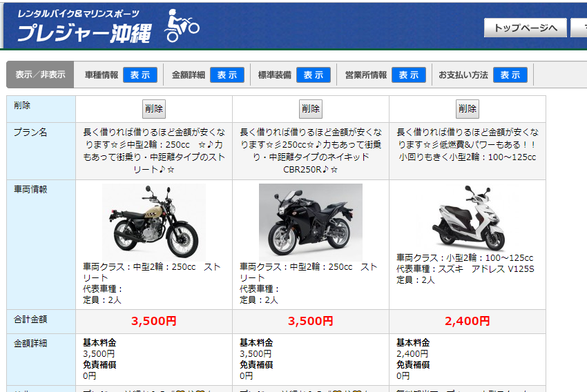The width and height of the screenshot is (587, 392).
Task: Delete the CBR250R plan column
Action: [x=311, y=109]
